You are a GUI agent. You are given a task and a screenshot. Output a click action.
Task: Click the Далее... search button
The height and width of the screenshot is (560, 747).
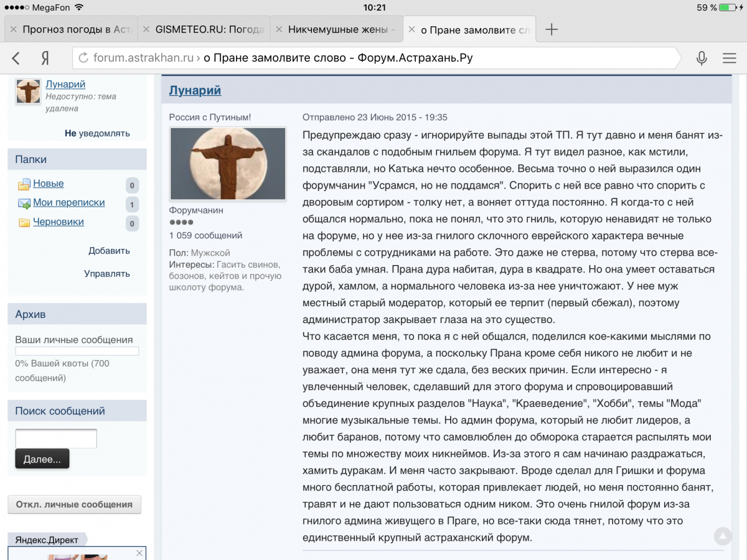(x=42, y=459)
